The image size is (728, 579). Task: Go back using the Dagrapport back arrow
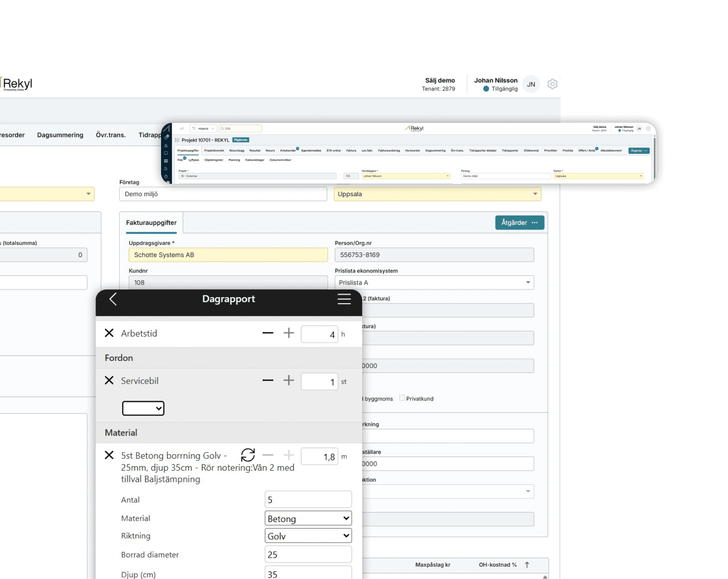point(113,299)
